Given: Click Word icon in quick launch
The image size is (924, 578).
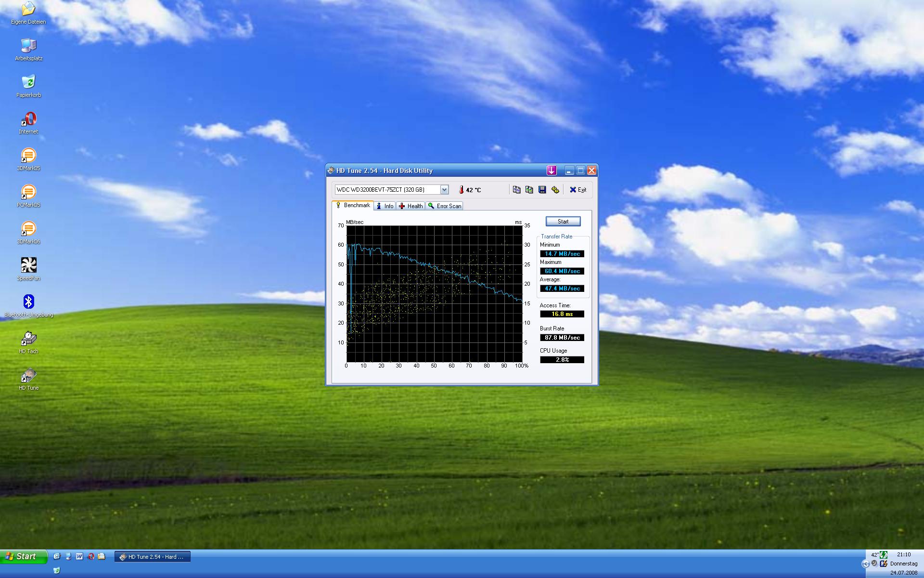Looking at the screenshot, I should click(x=79, y=556).
